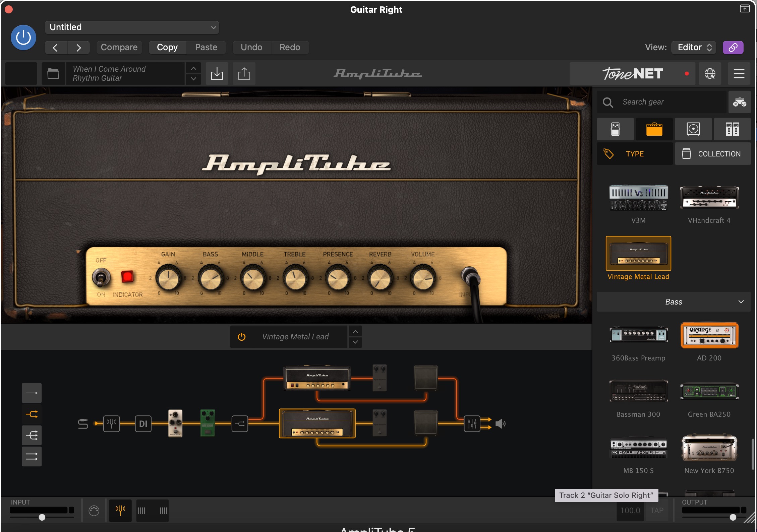Select the white noise gate pedal

point(175,423)
